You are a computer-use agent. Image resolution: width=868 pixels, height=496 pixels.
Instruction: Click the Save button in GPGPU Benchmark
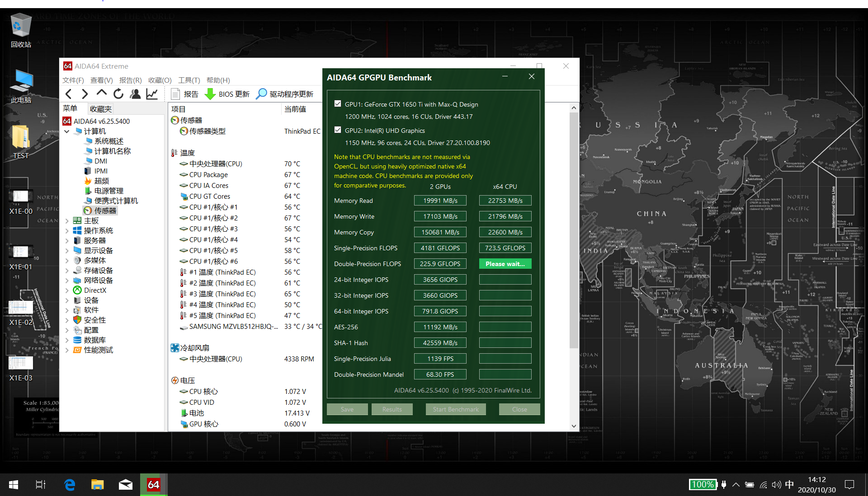pos(347,409)
